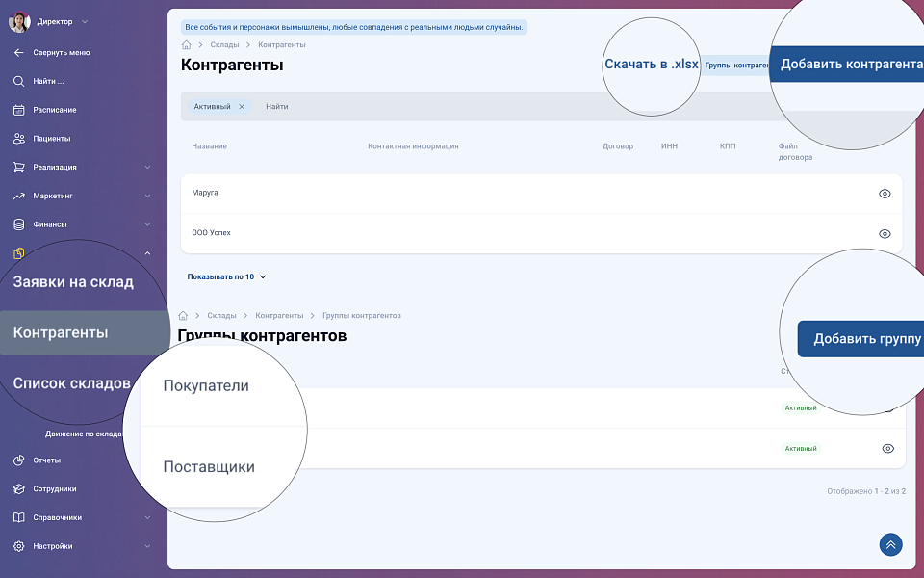Remove the Активный filter chip with X
The height and width of the screenshot is (578, 924).
click(242, 107)
